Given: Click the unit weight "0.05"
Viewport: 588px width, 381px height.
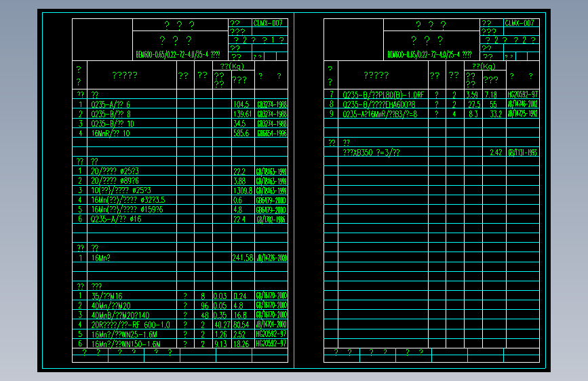Looking at the screenshot, I should point(220,306).
